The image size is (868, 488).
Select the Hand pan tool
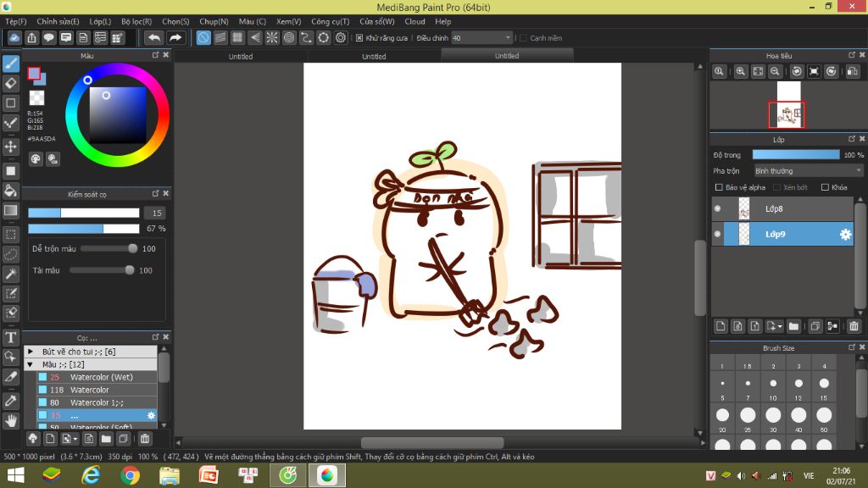(x=11, y=421)
